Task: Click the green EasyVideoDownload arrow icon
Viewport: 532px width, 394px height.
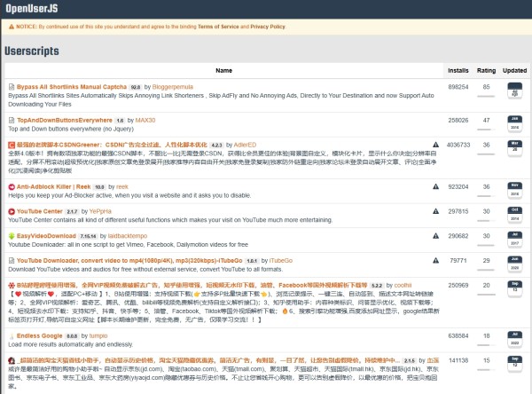Action: coord(12,236)
